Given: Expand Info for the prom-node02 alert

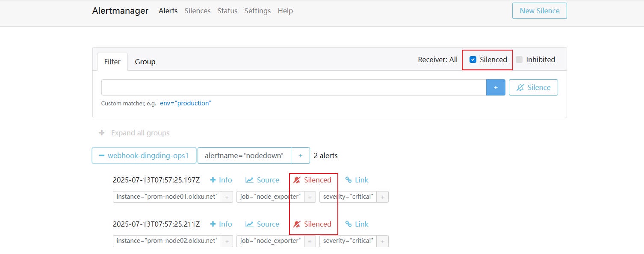Looking at the screenshot, I should [x=221, y=224].
